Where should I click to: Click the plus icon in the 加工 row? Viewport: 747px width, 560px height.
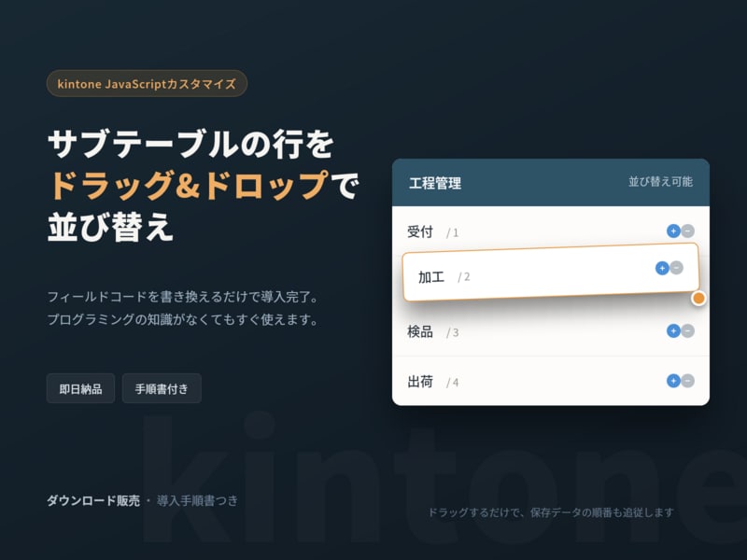(x=662, y=268)
